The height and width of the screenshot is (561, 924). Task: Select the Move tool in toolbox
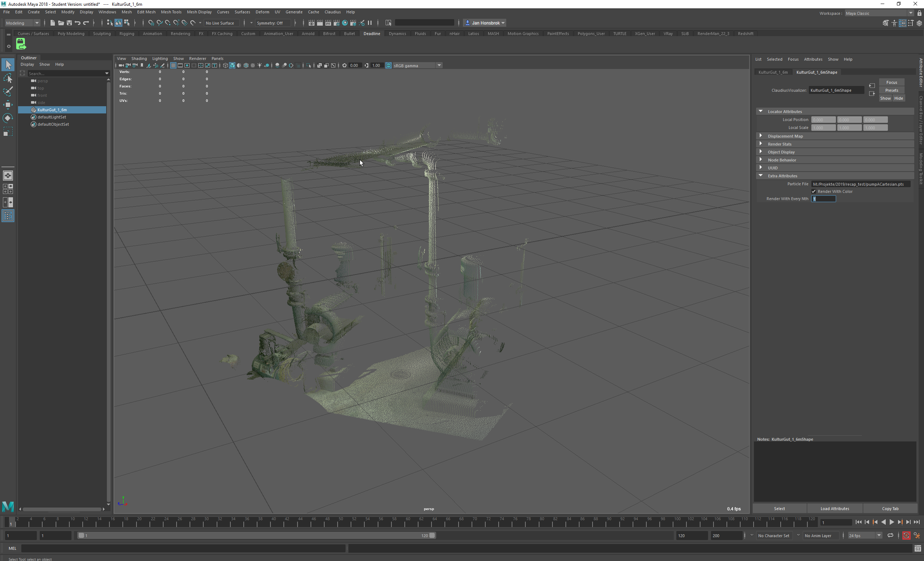[8, 105]
